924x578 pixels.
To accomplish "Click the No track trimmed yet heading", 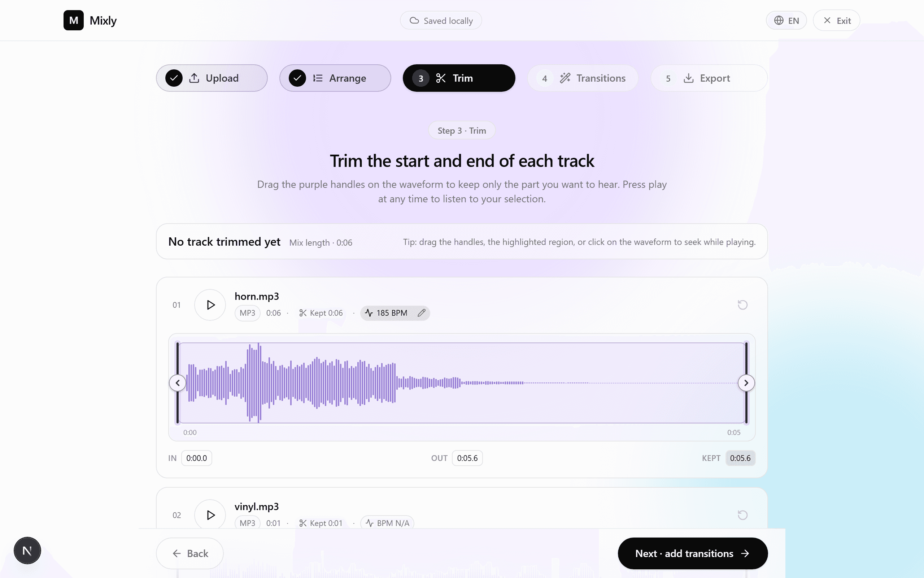I will (225, 242).
